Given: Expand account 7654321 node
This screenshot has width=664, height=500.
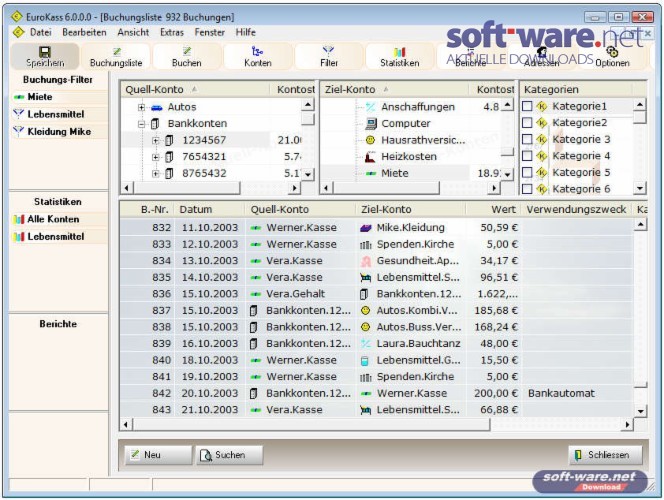Looking at the screenshot, I should click(156, 157).
